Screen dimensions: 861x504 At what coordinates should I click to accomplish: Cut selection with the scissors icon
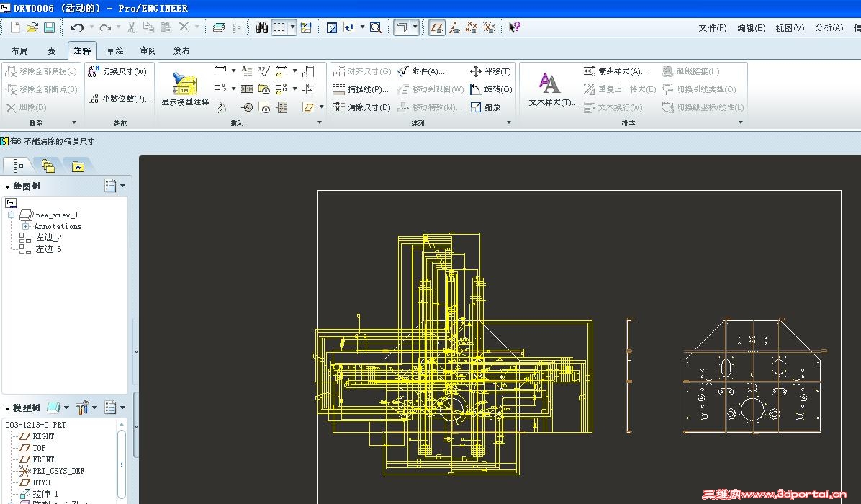tap(132, 27)
